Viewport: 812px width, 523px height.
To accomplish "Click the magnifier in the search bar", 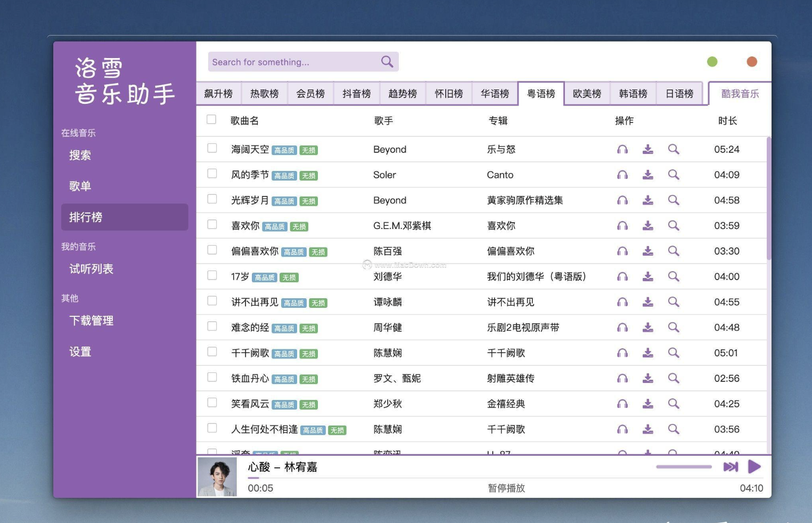I will [387, 62].
